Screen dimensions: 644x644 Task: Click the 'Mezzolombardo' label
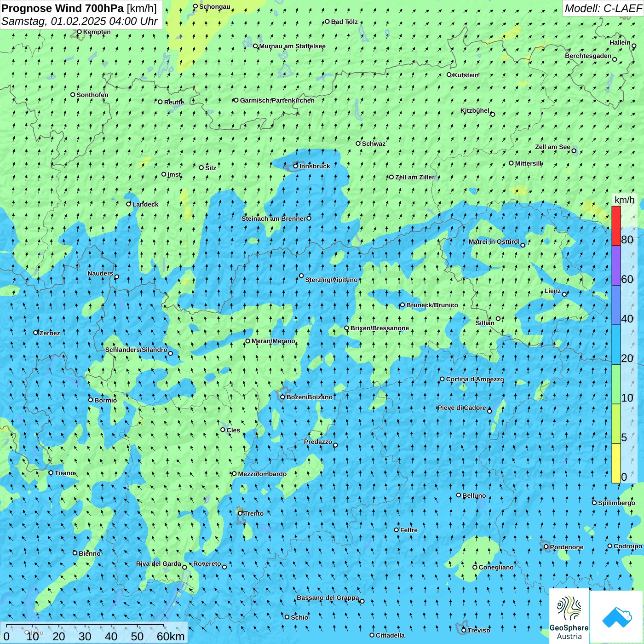click(262, 474)
